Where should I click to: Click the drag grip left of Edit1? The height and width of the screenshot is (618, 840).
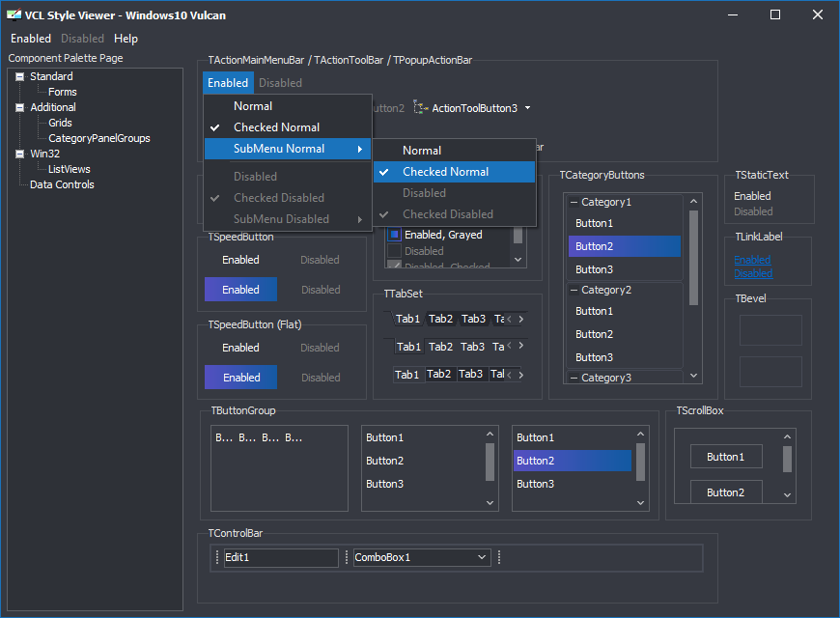[x=217, y=558]
